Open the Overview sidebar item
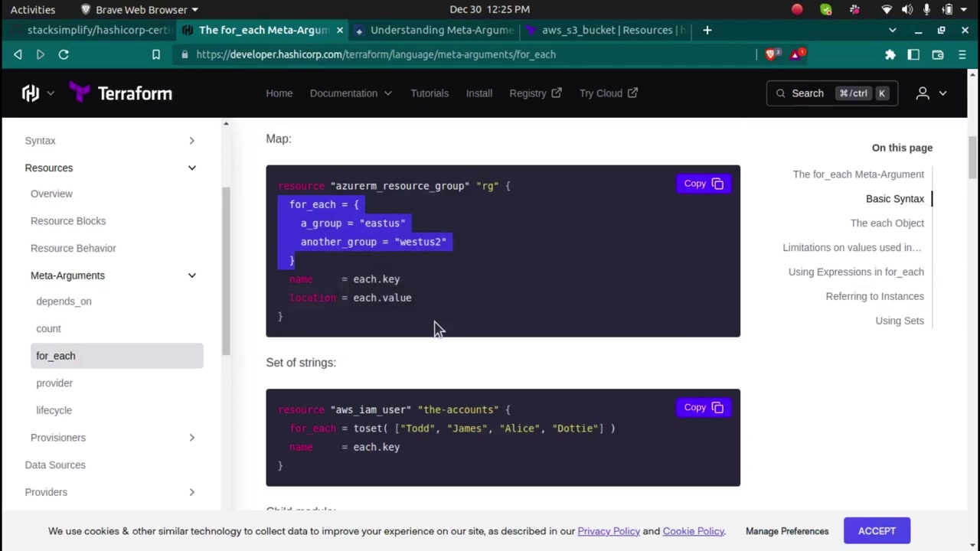Image resolution: width=980 pixels, height=551 pixels. pos(51,194)
